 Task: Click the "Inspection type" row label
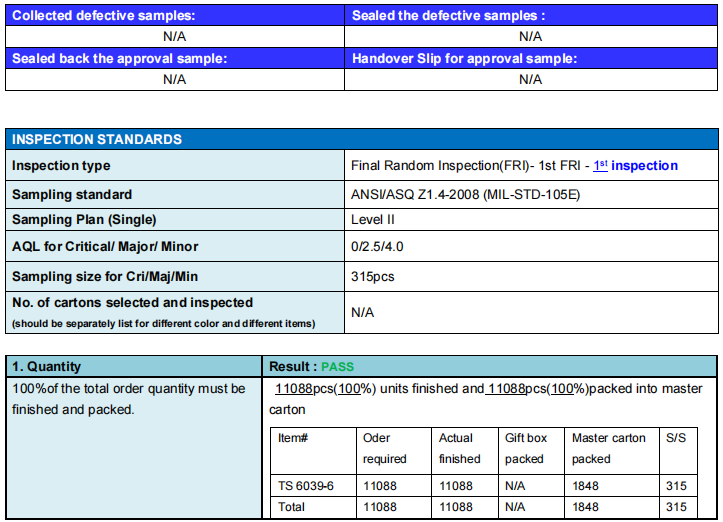click(x=61, y=166)
